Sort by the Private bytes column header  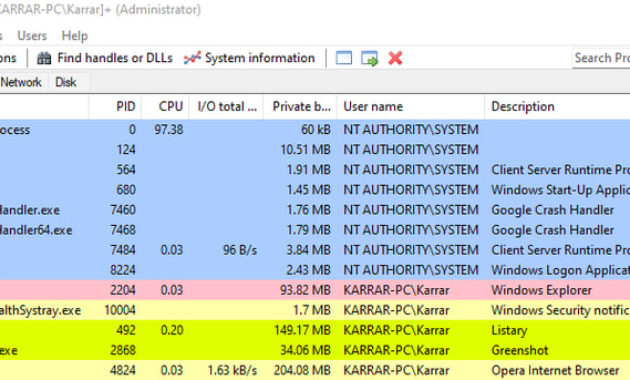click(301, 106)
